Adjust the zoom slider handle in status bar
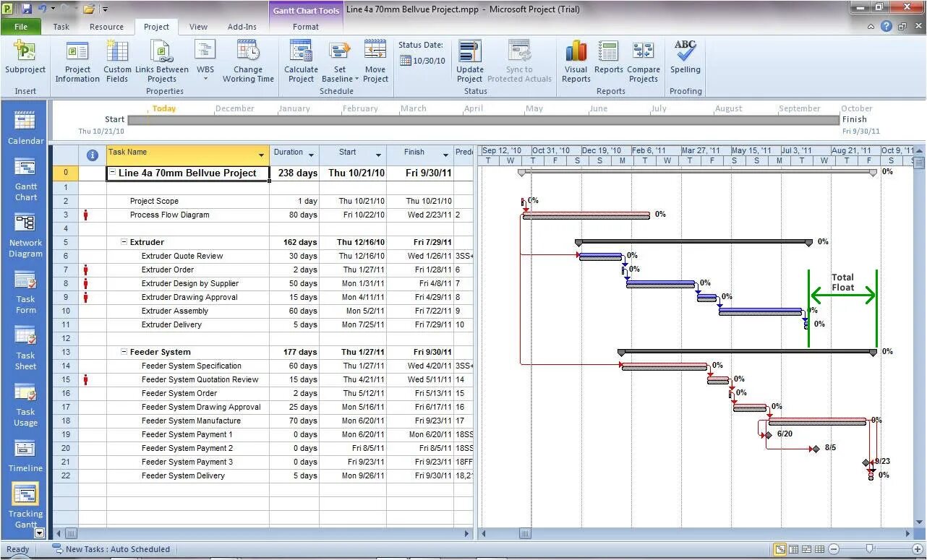Viewport: 927px width, 560px height. (x=870, y=549)
